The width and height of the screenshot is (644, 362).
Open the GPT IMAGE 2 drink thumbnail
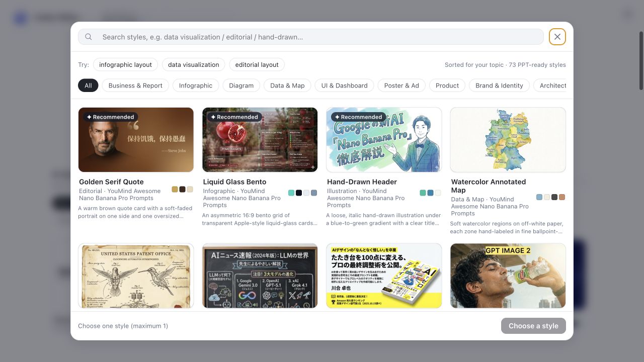click(508, 276)
